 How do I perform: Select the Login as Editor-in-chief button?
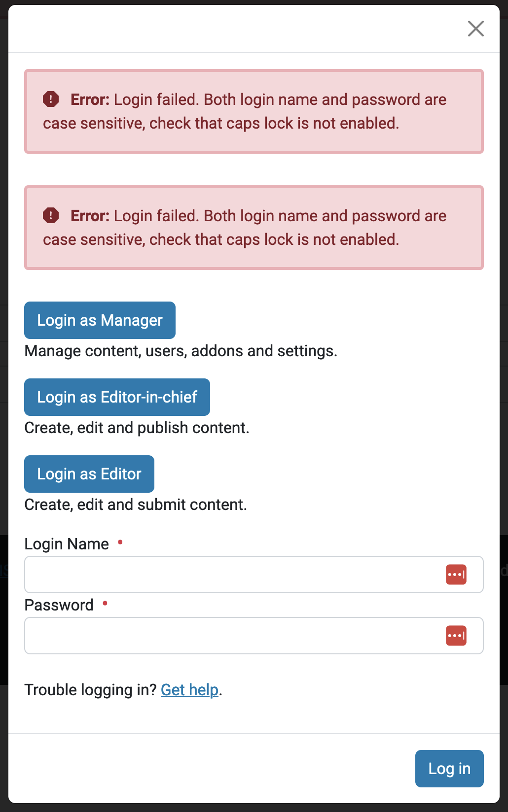point(117,397)
